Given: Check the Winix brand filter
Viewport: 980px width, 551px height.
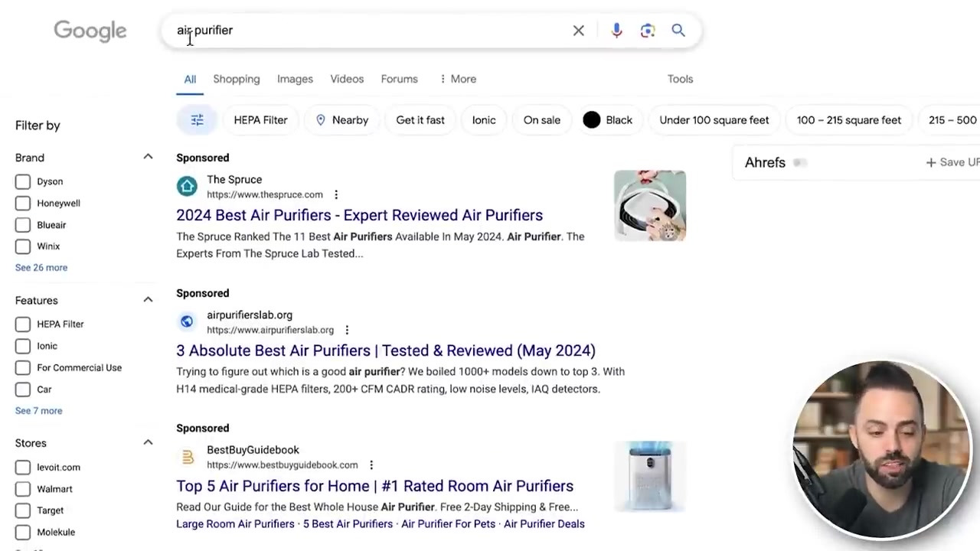Looking at the screenshot, I should (23, 246).
